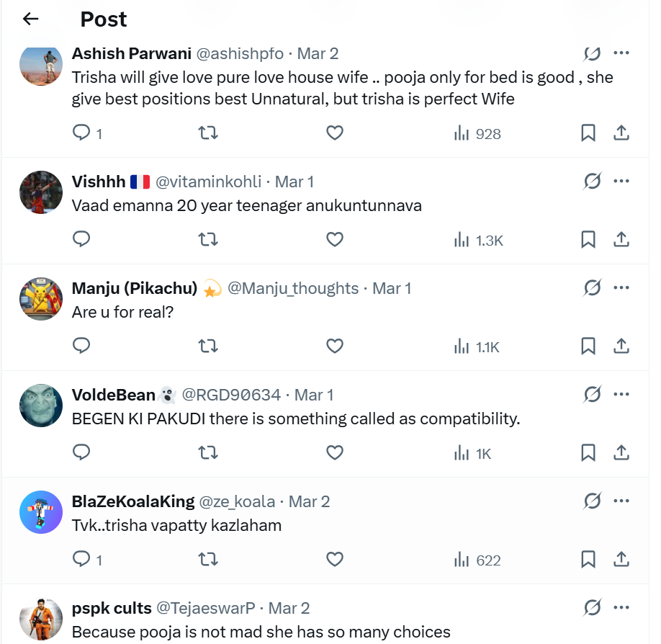Screen dimensions: 661x644
Task: Repost BlaZeKoalaKing's reply
Action: click(x=208, y=560)
